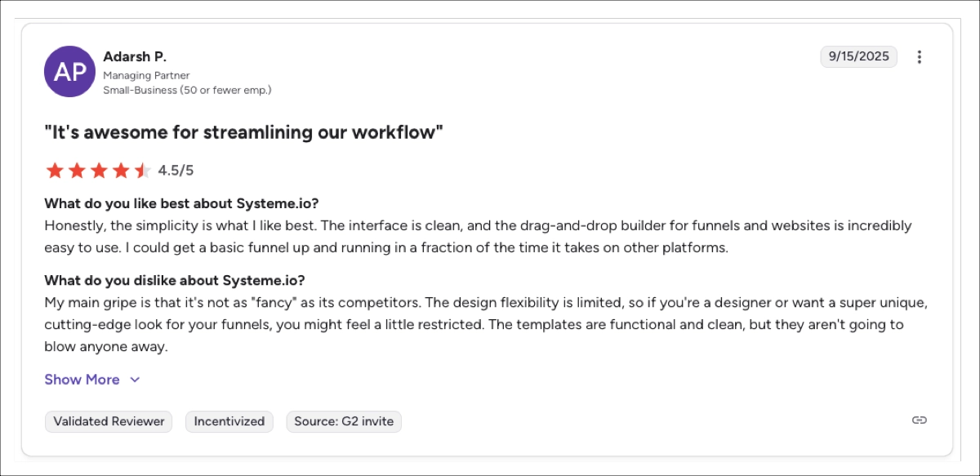The image size is (980, 476).
Task: Click the first red rating star
Action: [x=55, y=171]
